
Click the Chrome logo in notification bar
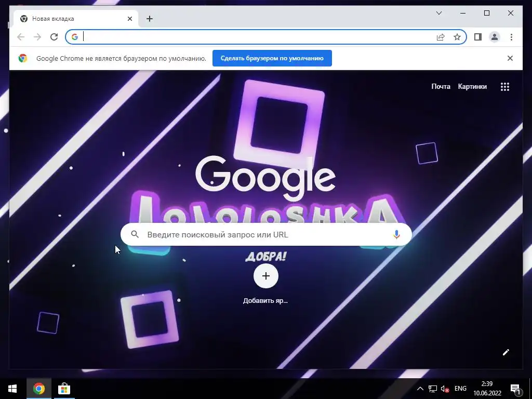pos(23,58)
